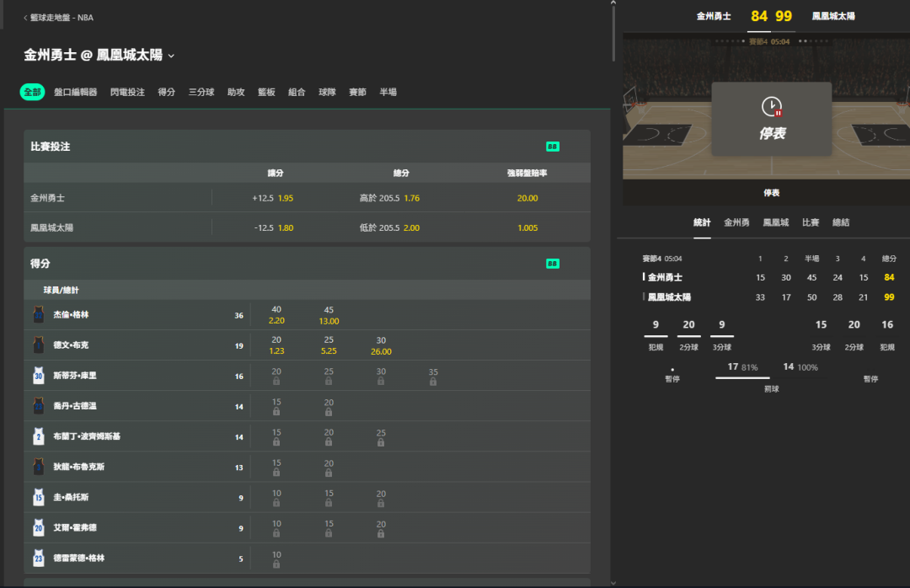The width and height of the screenshot is (910, 588).
Task: Click the vertical scrollbar of the markets list
Action: tap(613, 34)
